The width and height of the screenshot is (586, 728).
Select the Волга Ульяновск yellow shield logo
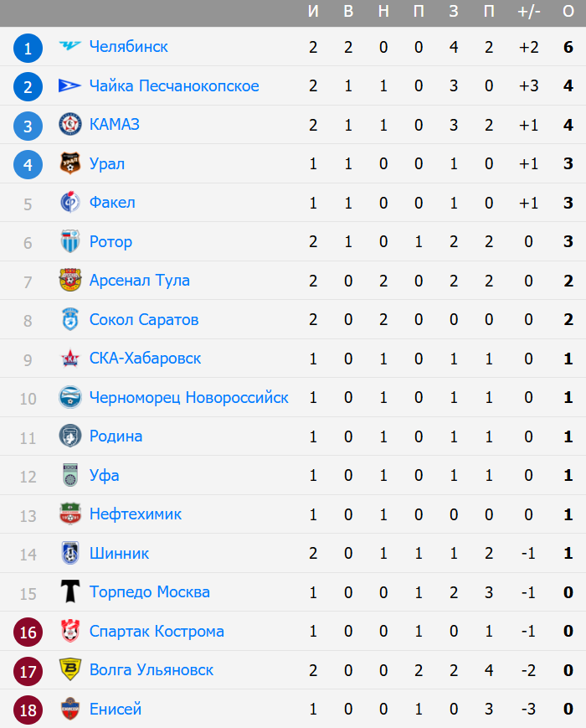click(x=70, y=669)
